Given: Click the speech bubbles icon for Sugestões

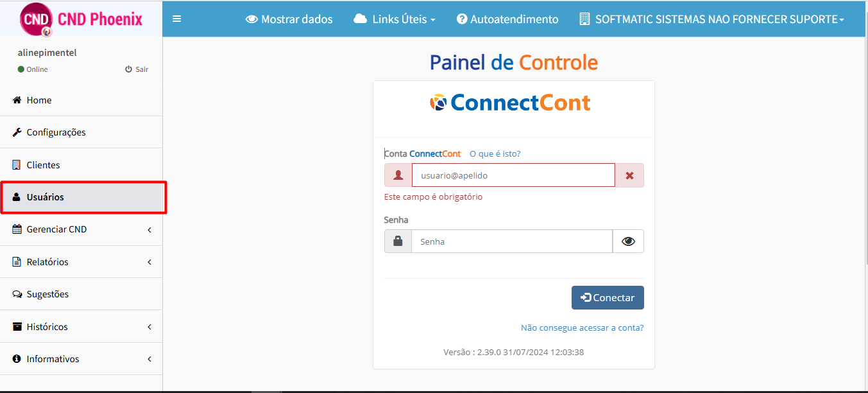Looking at the screenshot, I should point(17,294).
